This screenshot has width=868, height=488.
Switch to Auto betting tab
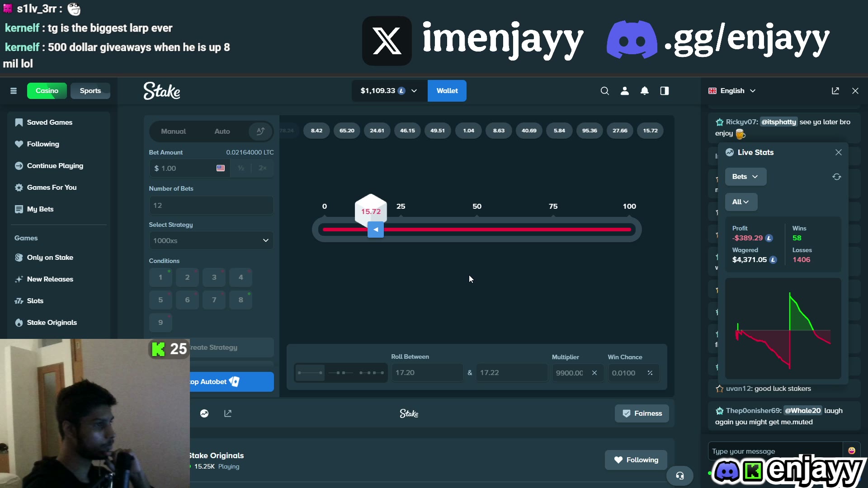222,131
